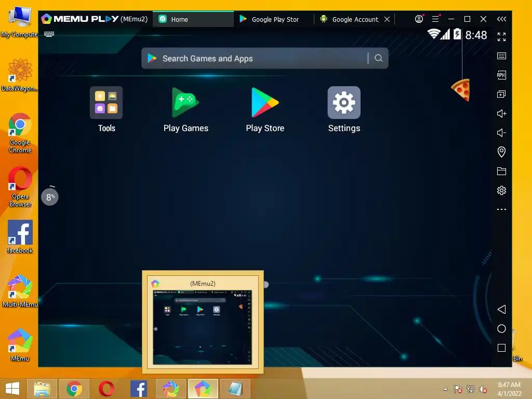The image size is (532, 399).
Task: Select Google Chrome desktop shortcut
Action: coord(20,134)
